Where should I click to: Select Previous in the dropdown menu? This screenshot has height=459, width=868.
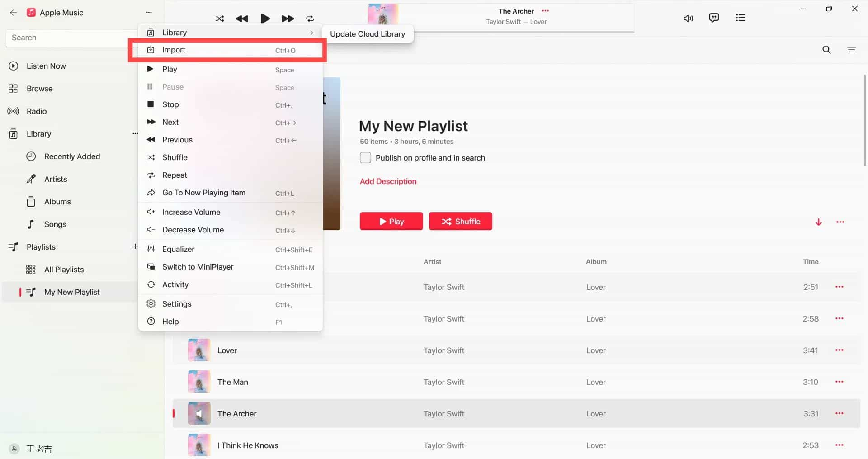coord(231,140)
